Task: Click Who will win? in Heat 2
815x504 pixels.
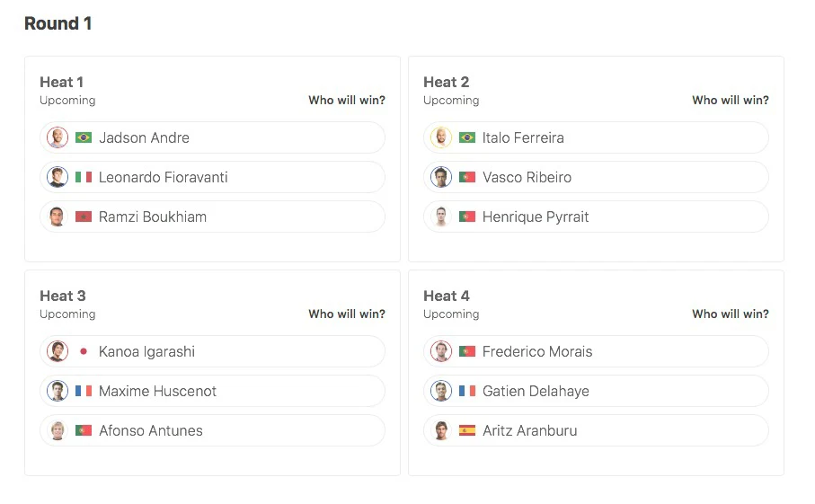Action: [731, 101]
